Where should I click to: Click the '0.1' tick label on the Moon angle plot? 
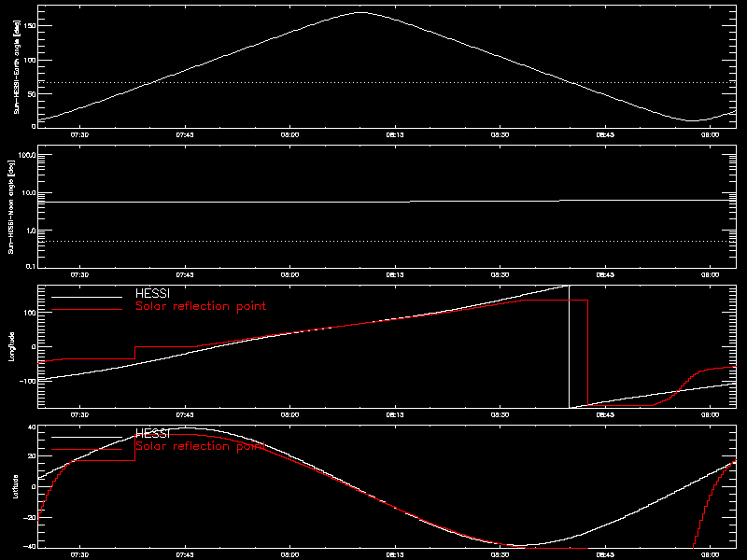pyautogui.click(x=30, y=266)
